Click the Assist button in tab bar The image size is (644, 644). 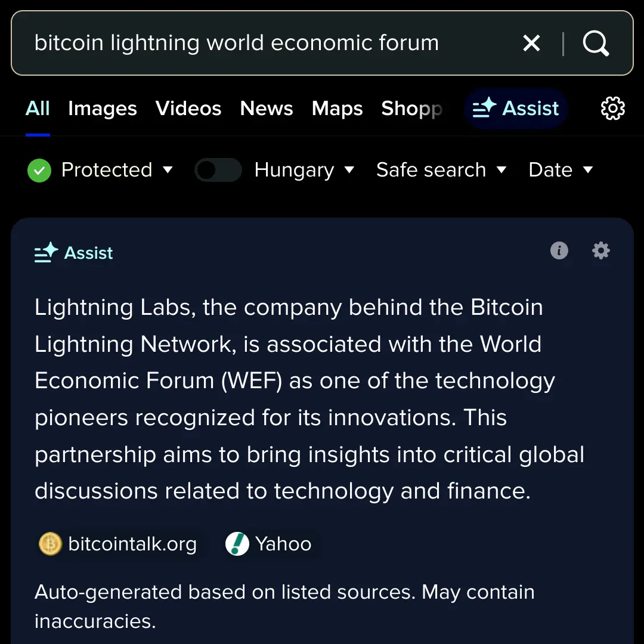click(516, 109)
